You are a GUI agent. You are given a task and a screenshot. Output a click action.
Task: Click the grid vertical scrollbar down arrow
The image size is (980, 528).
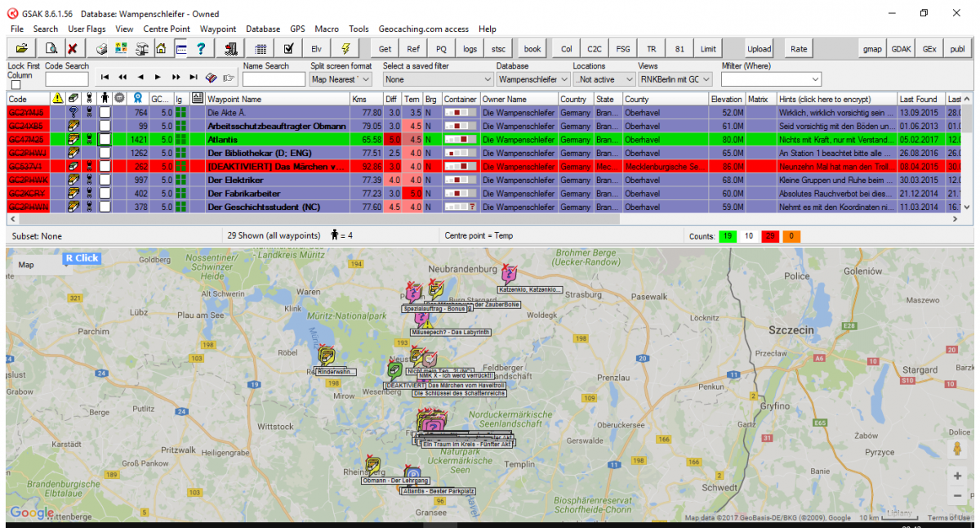pos(968,208)
